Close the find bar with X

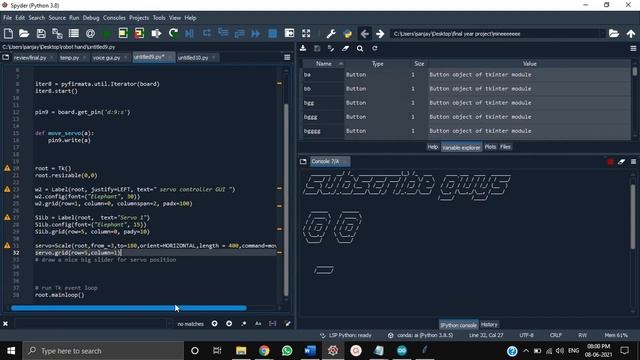[x=5, y=324]
